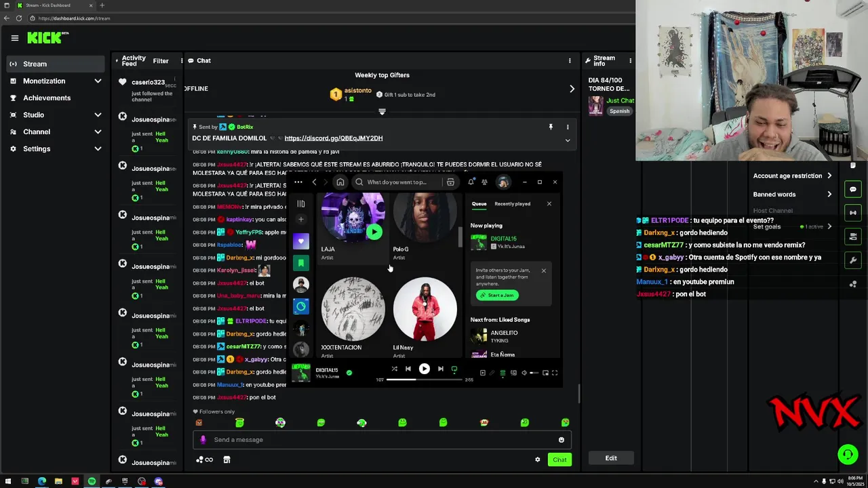Open Filter in Activity Feed
The width and height of the screenshot is (868, 488).
161,61
